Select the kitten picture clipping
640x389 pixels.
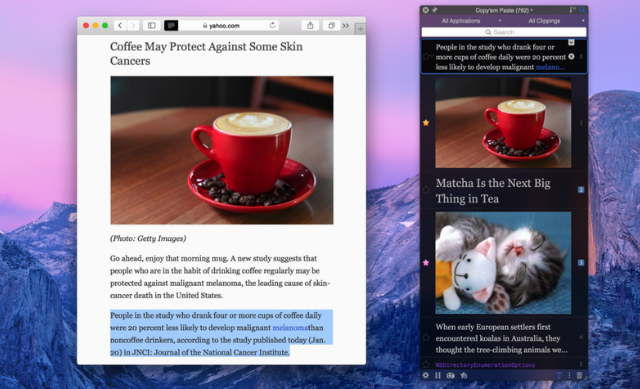click(x=503, y=262)
